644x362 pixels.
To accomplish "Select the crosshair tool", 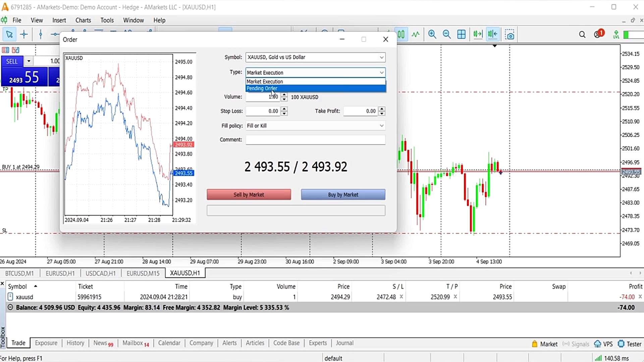I will tap(24, 34).
